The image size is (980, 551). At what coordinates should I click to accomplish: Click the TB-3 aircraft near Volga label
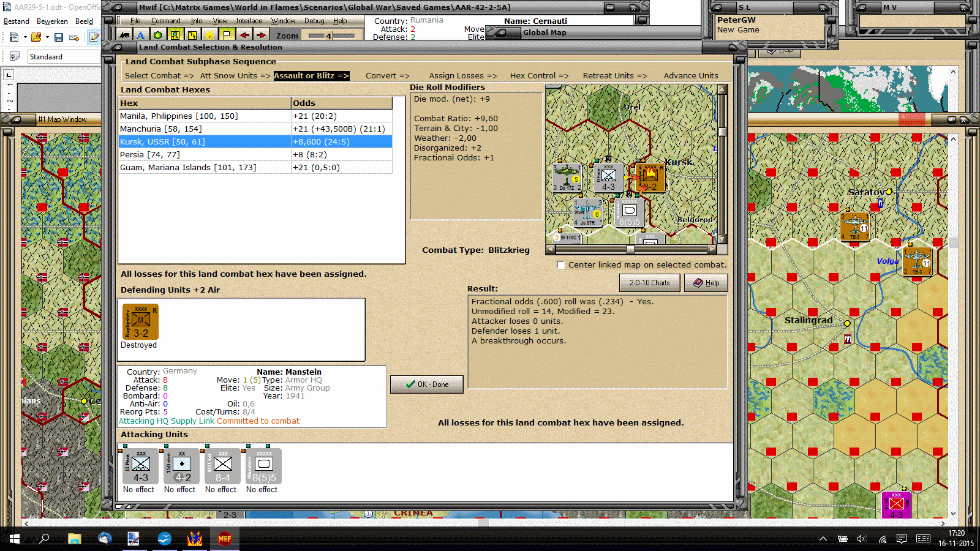tap(917, 261)
